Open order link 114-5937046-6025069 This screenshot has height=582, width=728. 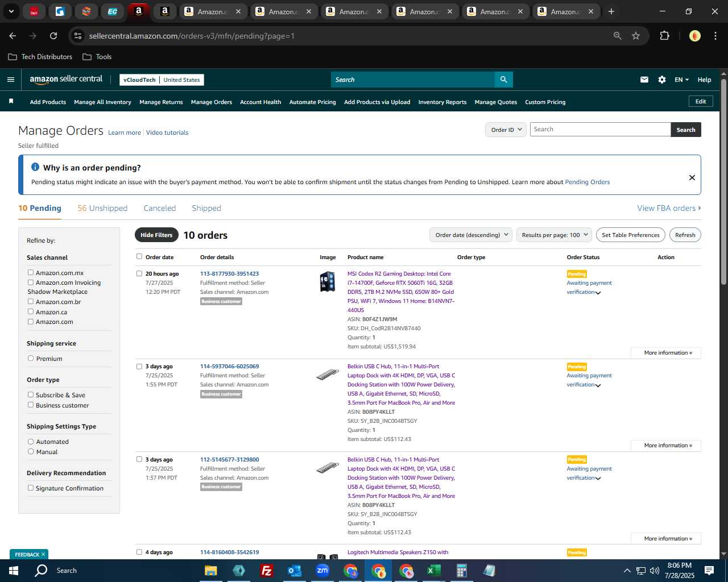tap(229, 367)
